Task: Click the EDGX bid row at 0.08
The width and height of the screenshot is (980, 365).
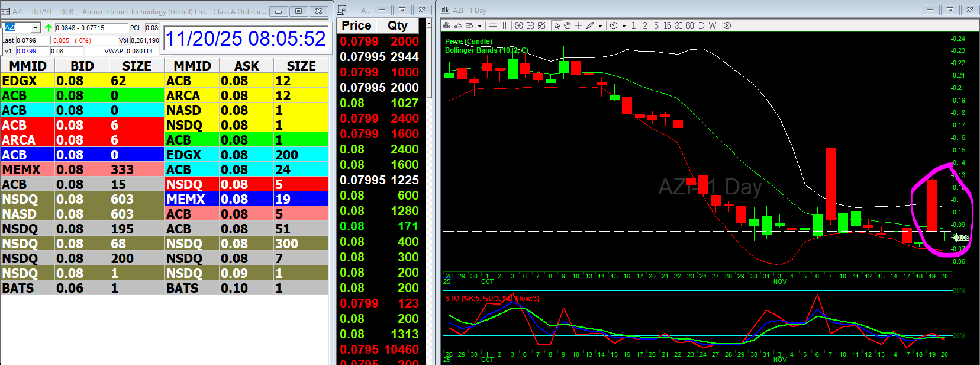Action: point(82,81)
